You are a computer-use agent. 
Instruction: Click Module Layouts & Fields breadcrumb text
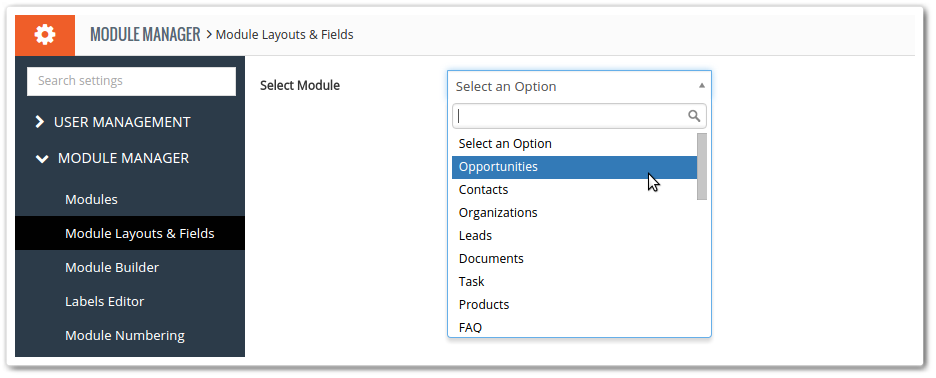click(x=284, y=35)
